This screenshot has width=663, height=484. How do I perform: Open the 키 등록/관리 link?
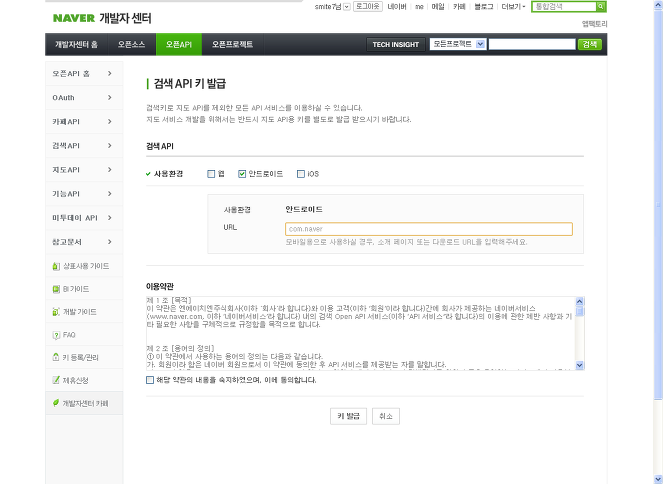point(80,358)
